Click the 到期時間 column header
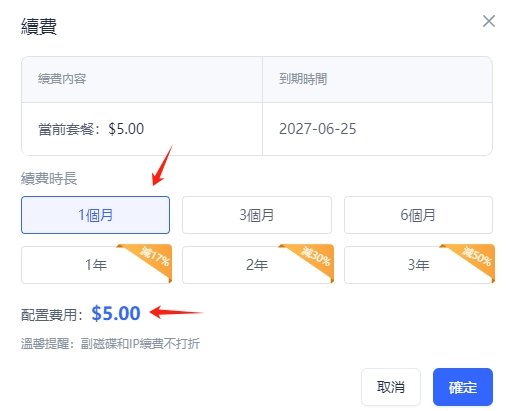Viewport: 509px width, 411px height. coord(303,79)
